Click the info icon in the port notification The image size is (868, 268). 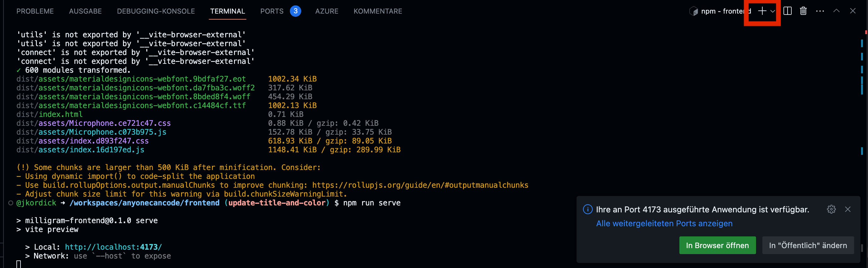(x=588, y=209)
